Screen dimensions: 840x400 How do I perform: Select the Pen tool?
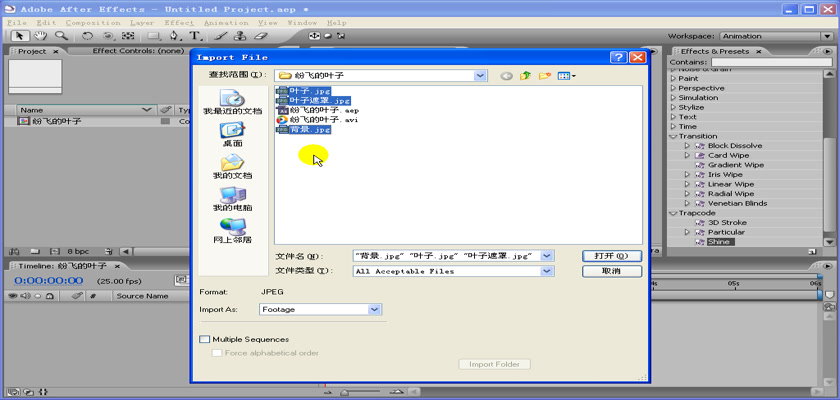[x=175, y=36]
